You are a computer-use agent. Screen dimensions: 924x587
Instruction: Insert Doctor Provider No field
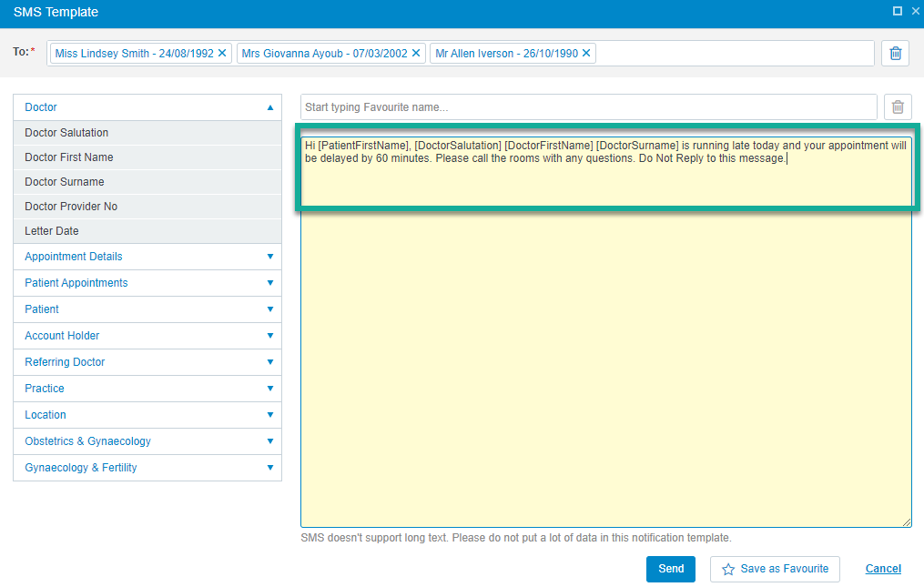(x=147, y=207)
